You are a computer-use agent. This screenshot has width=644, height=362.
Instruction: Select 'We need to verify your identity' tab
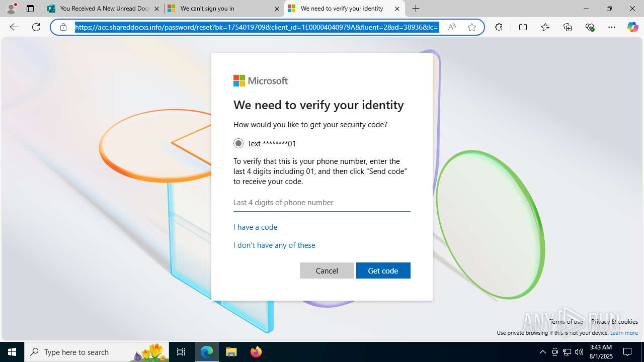[345, 9]
